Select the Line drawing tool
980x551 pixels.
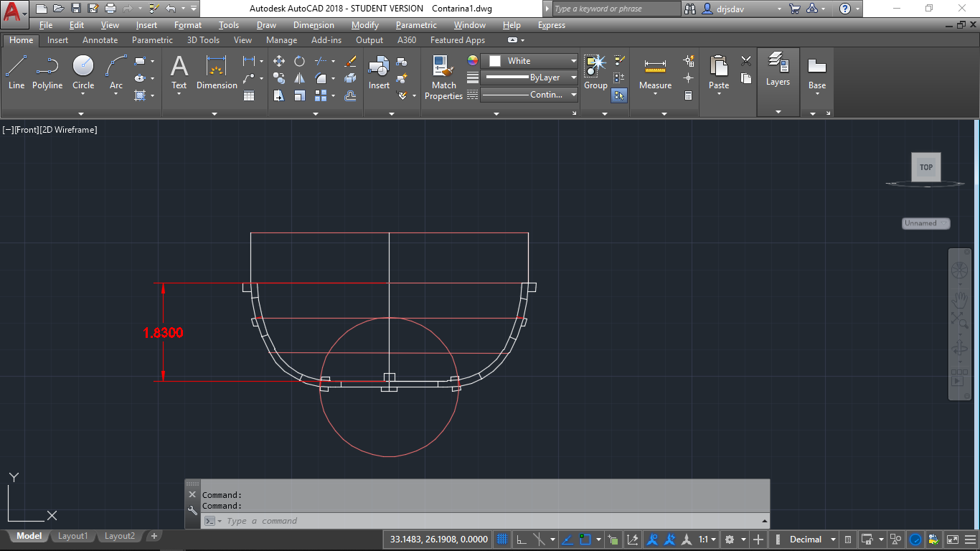[x=17, y=73]
